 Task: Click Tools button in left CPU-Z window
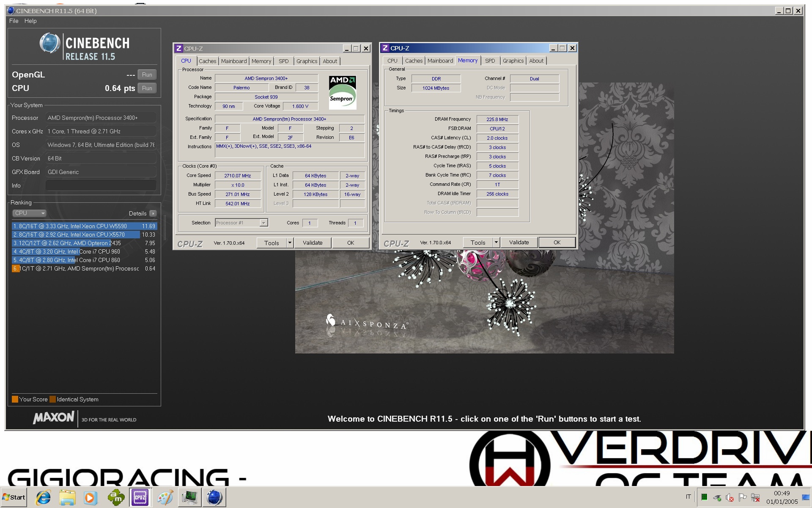click(272, 243)
